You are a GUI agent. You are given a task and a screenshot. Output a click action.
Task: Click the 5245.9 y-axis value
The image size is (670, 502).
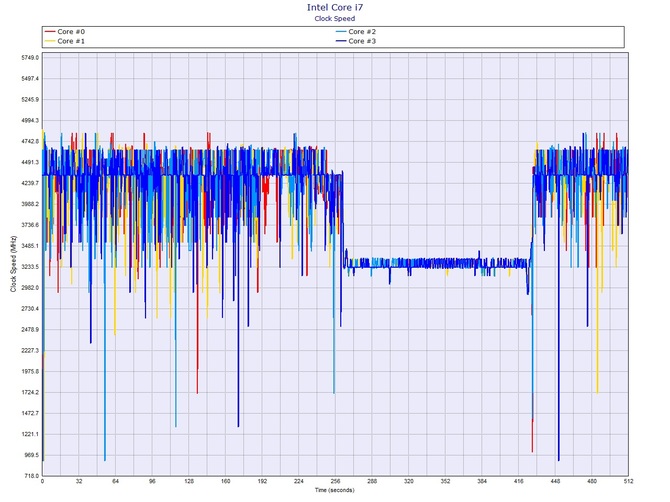click(x=30, y=100)
